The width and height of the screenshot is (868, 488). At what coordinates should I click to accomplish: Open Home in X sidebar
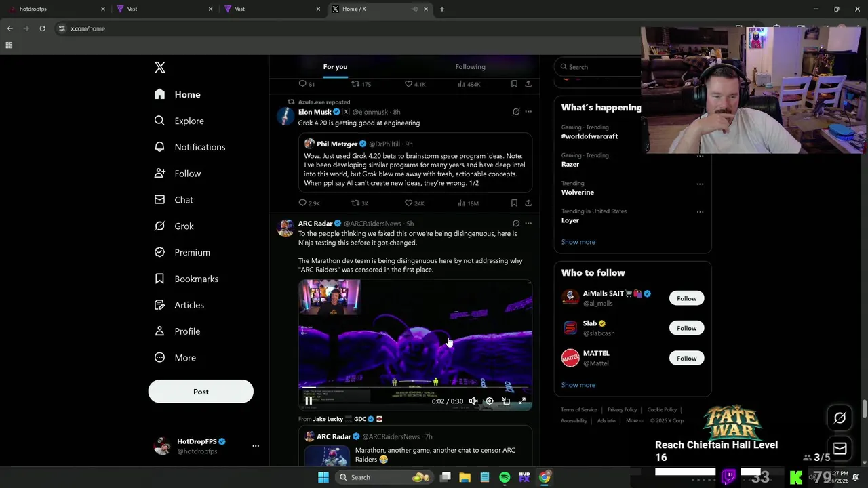point(177,94)
